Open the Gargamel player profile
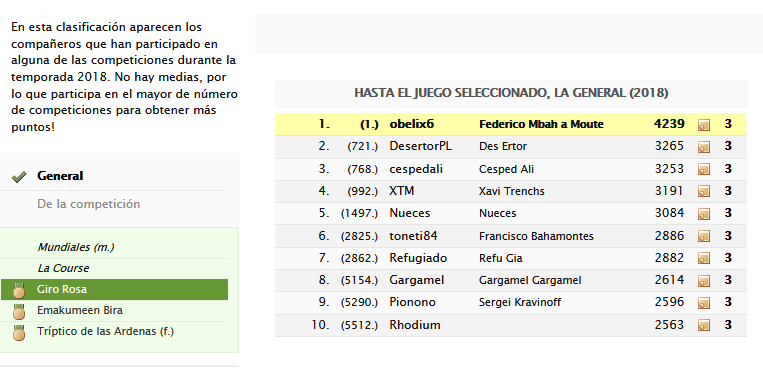Viewport: 763px width, 375px height. [x=417, y=280]
